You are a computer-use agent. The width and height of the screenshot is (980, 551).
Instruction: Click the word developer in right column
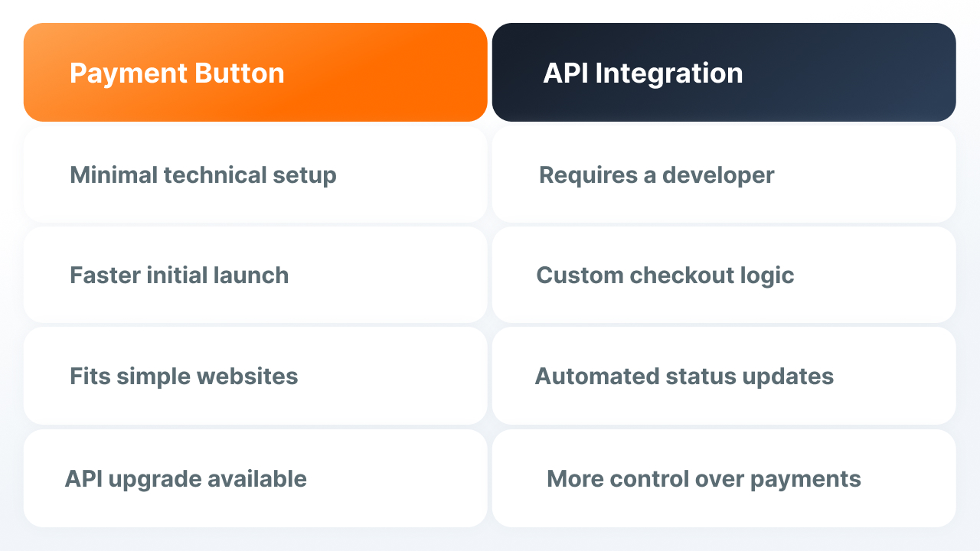click(x=718, y=175)
